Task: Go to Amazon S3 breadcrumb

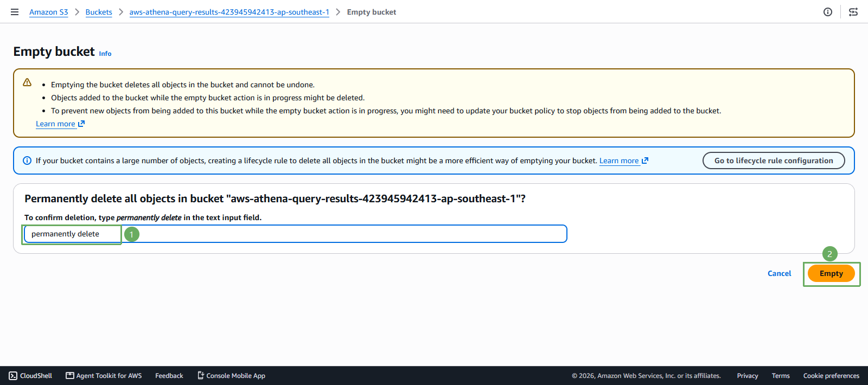Action: click(49, 12)
